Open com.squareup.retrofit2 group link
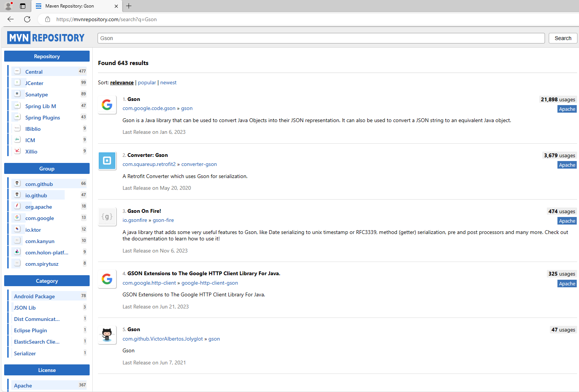 [149, 164]
